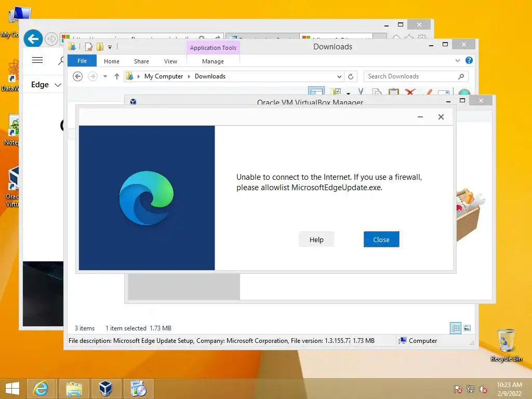Click the gear Tools icon in Internet Explorer
Image resolution: width=532 pixels, height=399 pixels.
point(422,37)
